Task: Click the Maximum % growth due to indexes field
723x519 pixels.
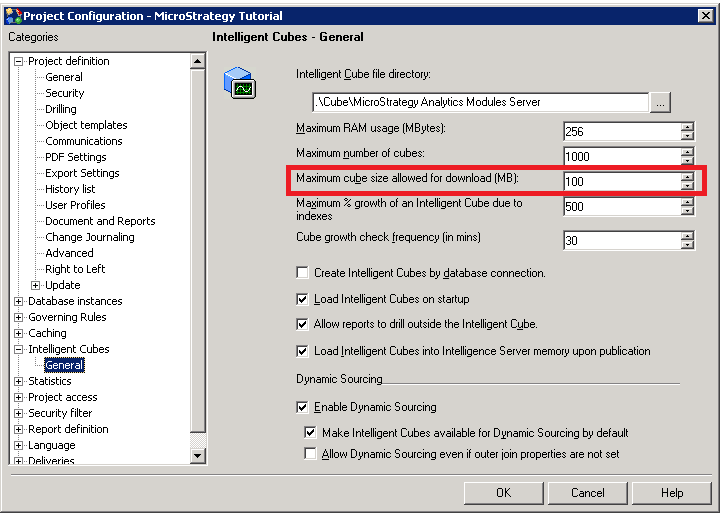Action: click(x=622, y=206)
